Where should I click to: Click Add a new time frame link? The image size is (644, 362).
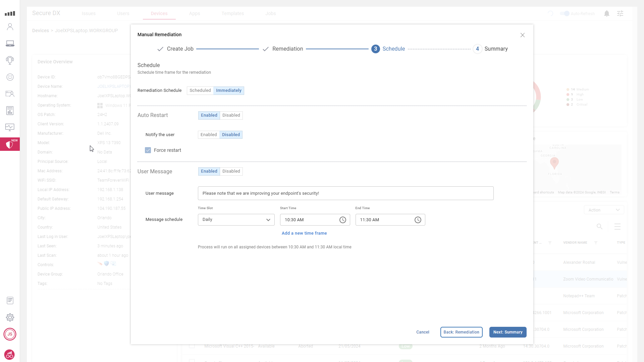(304, 233)
